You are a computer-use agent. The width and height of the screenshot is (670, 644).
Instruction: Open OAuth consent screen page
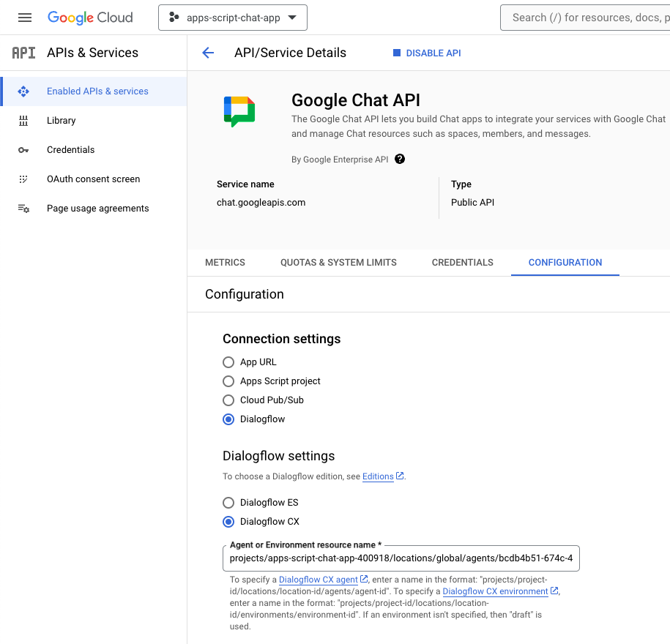tap(93, 179)
